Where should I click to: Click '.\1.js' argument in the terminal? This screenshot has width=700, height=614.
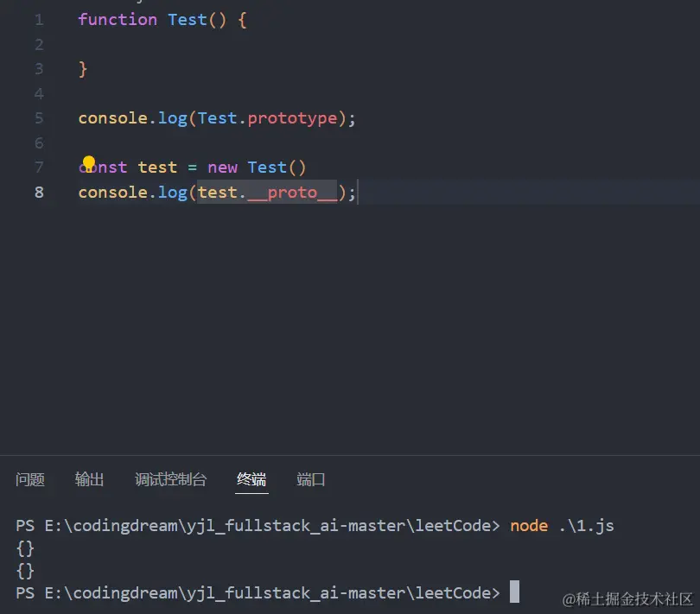(587, 526)
